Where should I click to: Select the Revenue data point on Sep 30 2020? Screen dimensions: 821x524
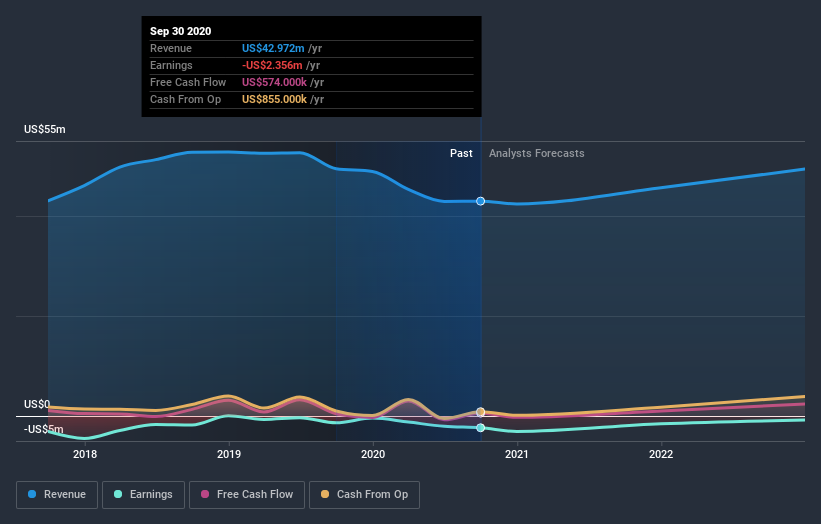(481, 201)
